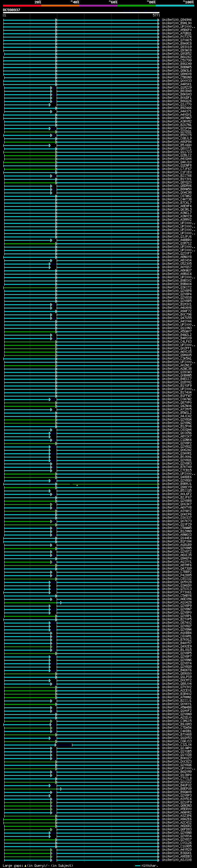Image resolution: width=197 pixels, height=868 pixels.
Task: Open hit UniRef100_A9AZE6
Action: 177,819
